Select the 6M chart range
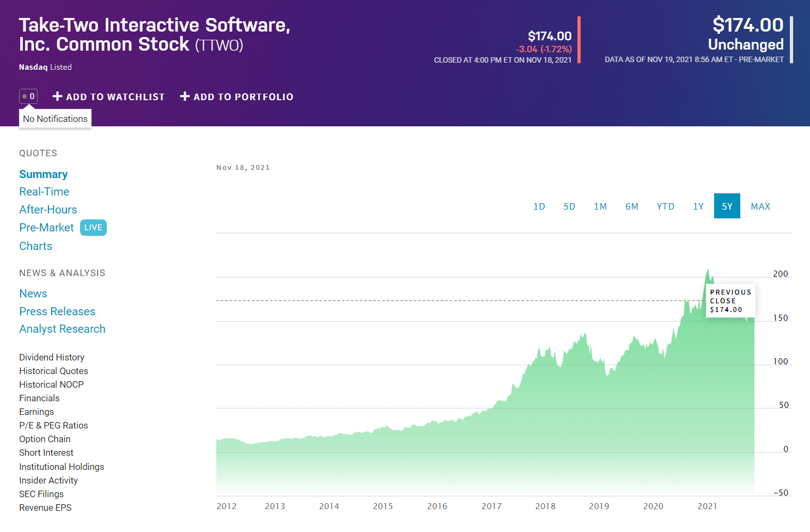810x532 pixels. coord(632,206)
